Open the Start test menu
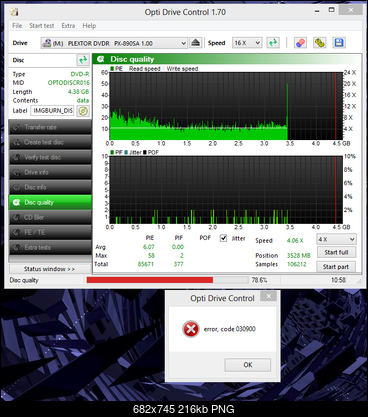Viewport: 368px width, 417px height. point(42,26)
